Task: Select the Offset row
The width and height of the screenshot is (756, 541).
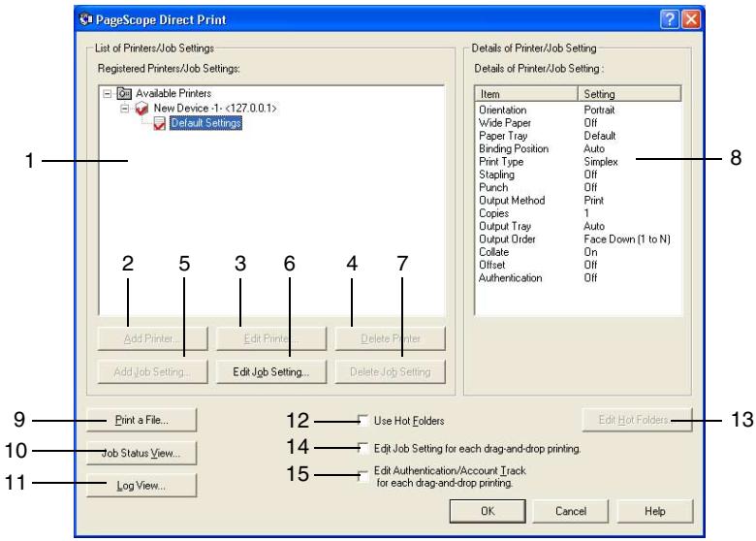Action: (x=579, y=265)
